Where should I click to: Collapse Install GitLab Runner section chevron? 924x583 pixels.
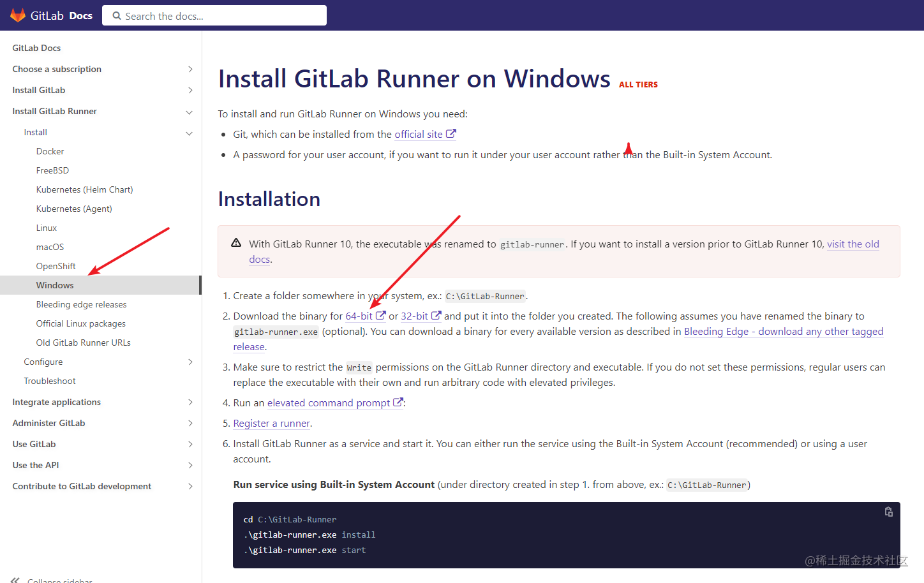tap(190, 112)
